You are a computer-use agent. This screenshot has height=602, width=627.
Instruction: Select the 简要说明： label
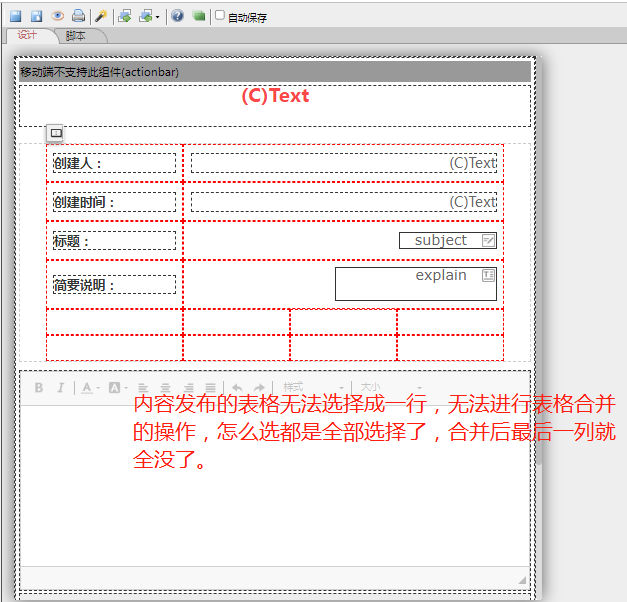tap(114, 285)
